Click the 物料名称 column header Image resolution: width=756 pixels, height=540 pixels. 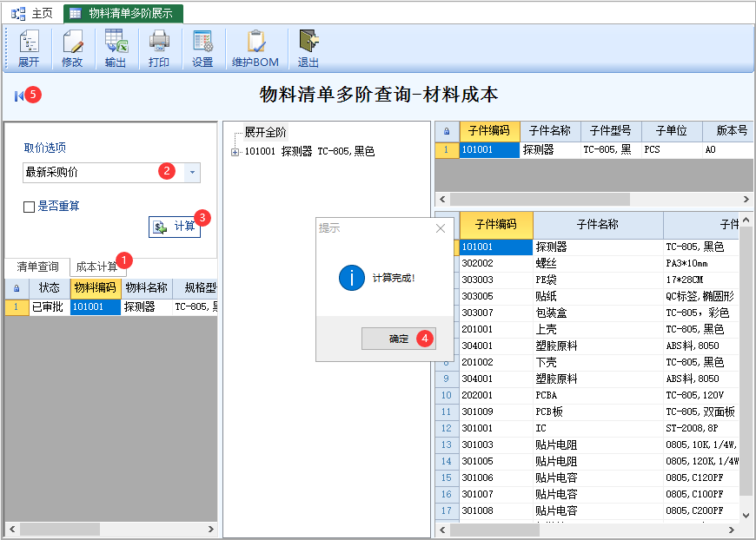point(147,288)
